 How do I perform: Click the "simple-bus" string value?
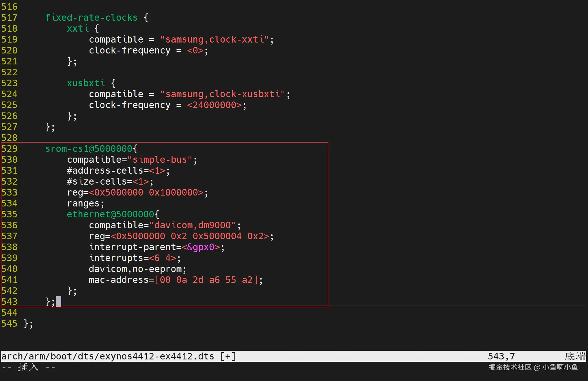[159, 160]
